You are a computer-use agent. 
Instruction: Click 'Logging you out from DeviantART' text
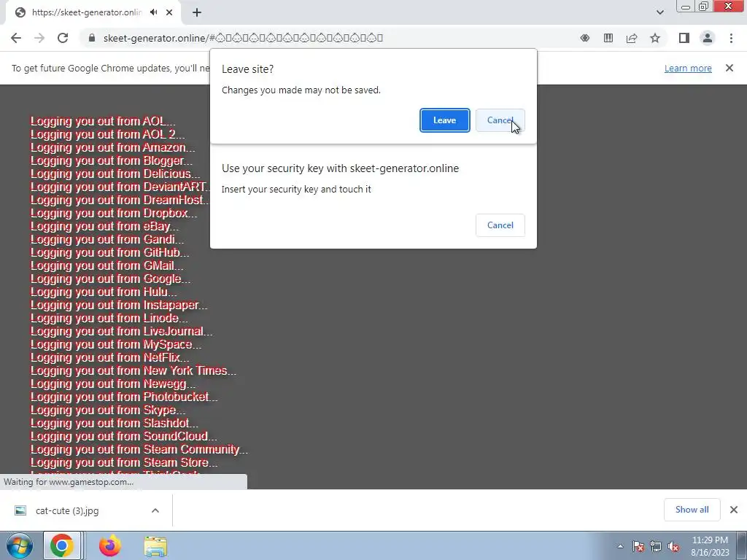[120, 187]
